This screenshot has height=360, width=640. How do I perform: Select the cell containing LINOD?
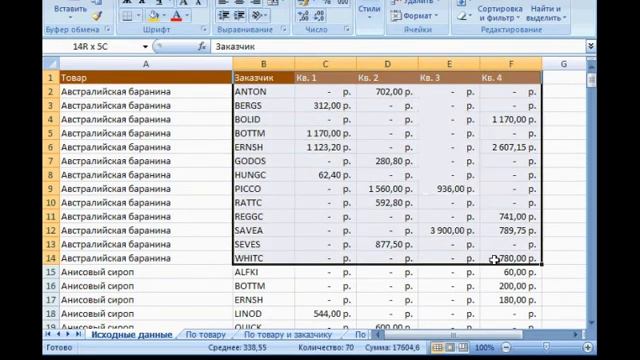263,314
